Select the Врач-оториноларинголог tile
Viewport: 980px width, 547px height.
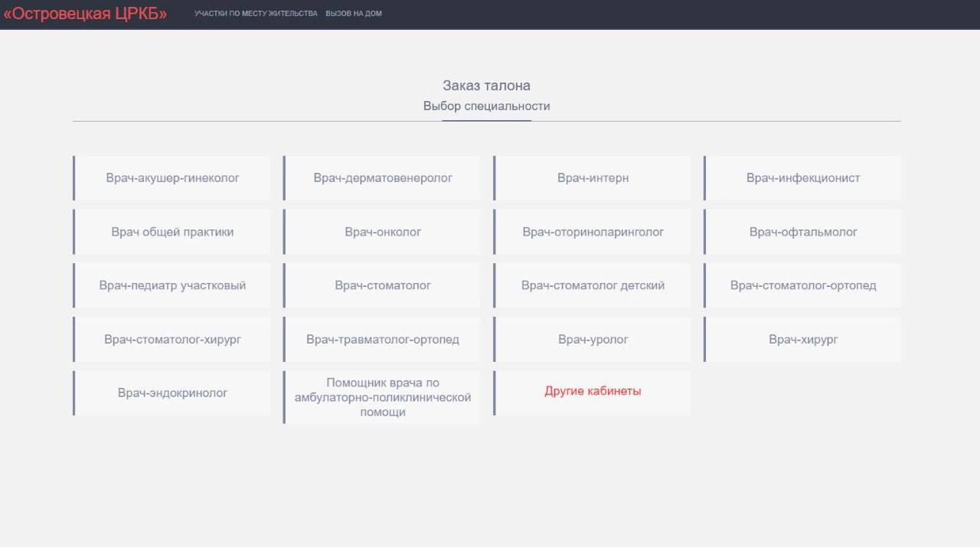pyautogui.click(x=593, y=232)
